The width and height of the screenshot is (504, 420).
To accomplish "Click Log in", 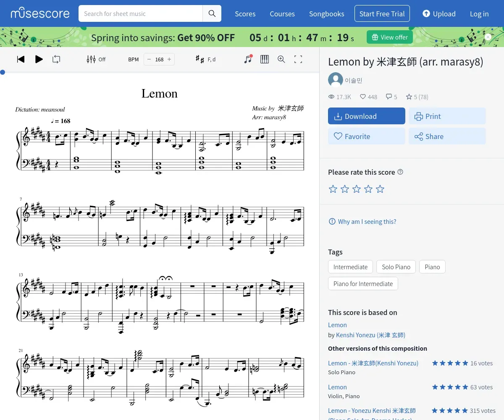I will (479, 14).
